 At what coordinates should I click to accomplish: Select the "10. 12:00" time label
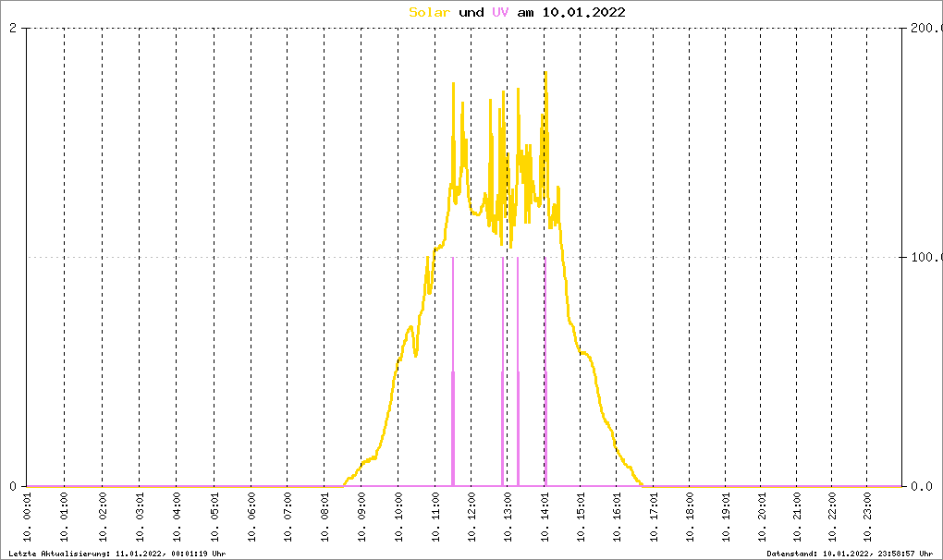coord(471,518)
